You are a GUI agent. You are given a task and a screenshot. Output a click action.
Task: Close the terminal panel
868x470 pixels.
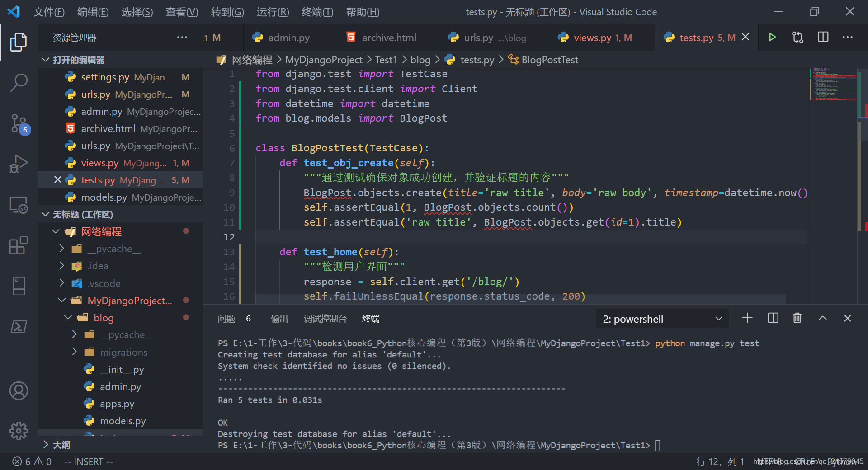point(848,318)
